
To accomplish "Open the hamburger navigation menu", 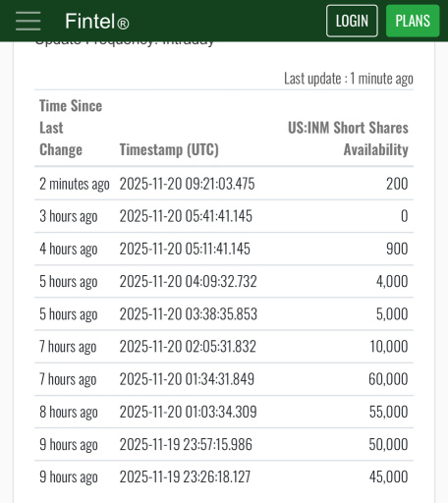I will pyautogui.click(x=28, y=21).
